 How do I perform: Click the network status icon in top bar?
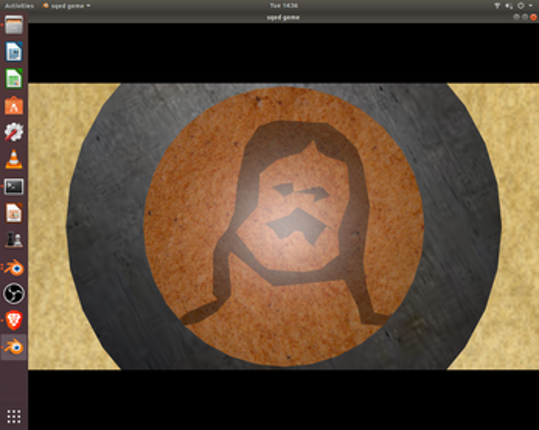(x=497, y=5)
